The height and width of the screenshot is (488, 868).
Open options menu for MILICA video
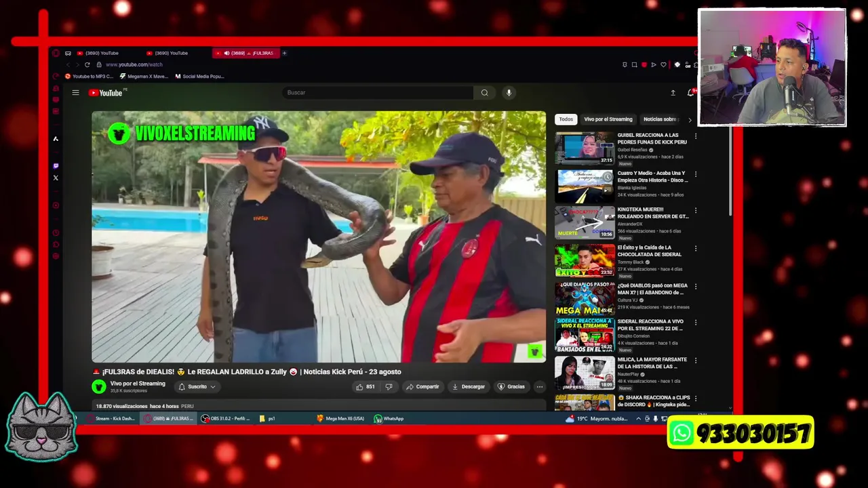(695, 361)
